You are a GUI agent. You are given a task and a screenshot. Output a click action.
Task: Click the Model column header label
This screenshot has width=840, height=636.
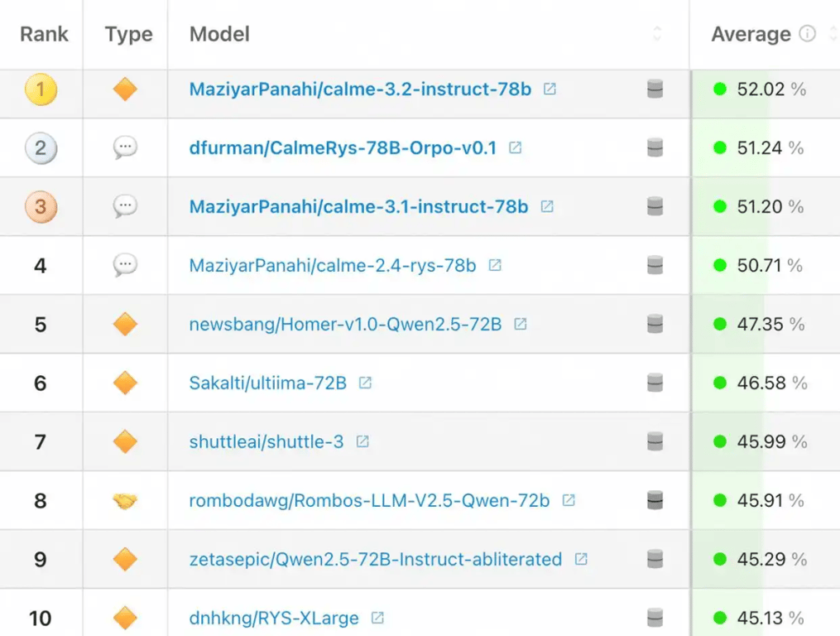pos(219,34)
